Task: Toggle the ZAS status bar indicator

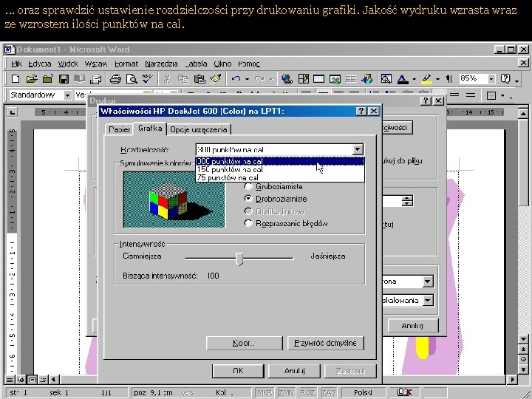Action: [329, 392]
